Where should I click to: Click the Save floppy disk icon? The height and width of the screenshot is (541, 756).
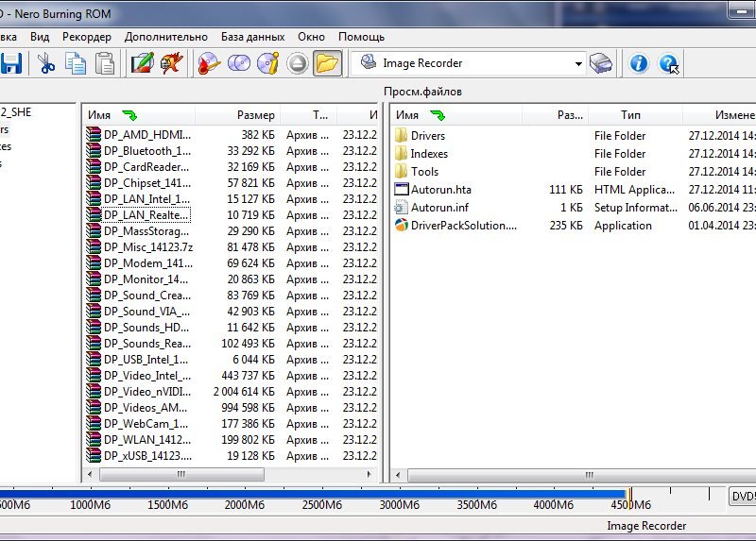click(10, 63)
